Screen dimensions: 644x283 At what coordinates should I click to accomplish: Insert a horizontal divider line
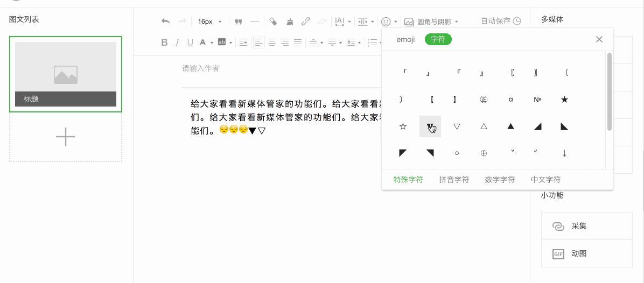[255, 22]
